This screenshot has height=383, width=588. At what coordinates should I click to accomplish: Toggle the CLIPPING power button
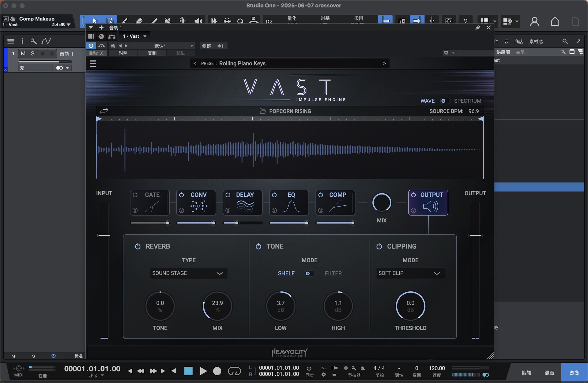click(379, 246)
